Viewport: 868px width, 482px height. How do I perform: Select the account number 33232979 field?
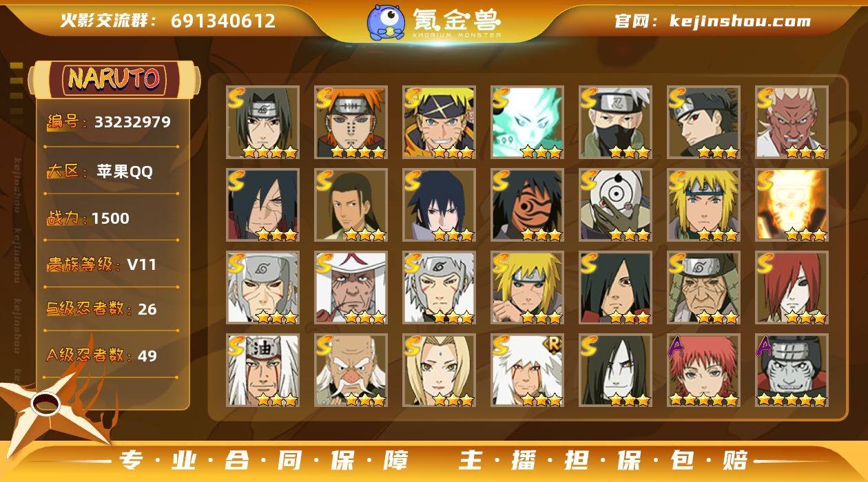(x=110, y=123)
